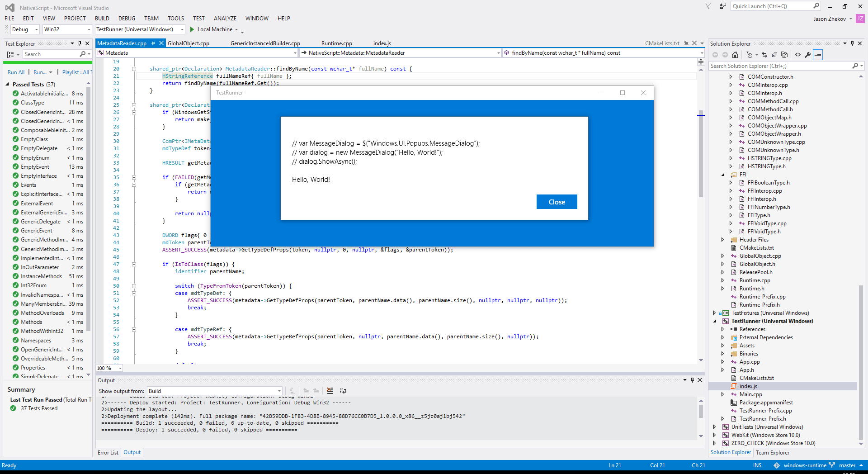Click Run All in Test Explorer

click(16, 72)
